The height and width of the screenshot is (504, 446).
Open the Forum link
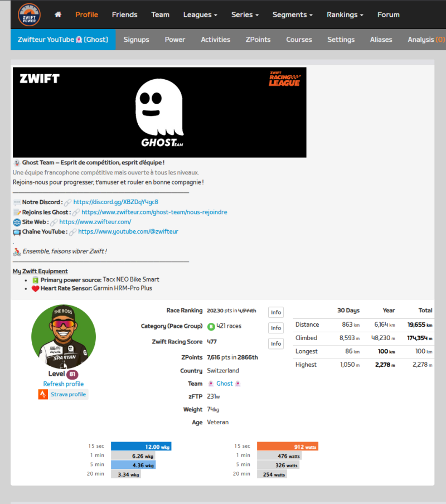coord(389,15)
